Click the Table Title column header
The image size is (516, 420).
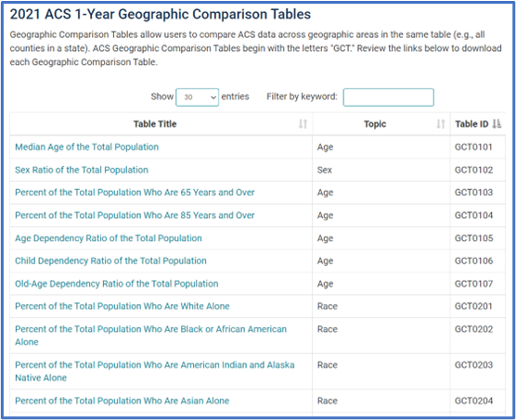click(161, 124)
